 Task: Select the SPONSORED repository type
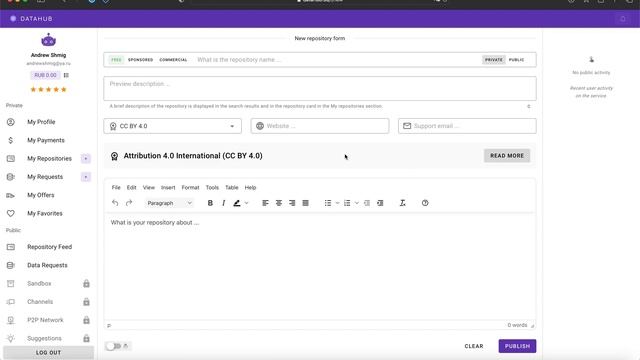pyautogui.click(x=140, y=60)
